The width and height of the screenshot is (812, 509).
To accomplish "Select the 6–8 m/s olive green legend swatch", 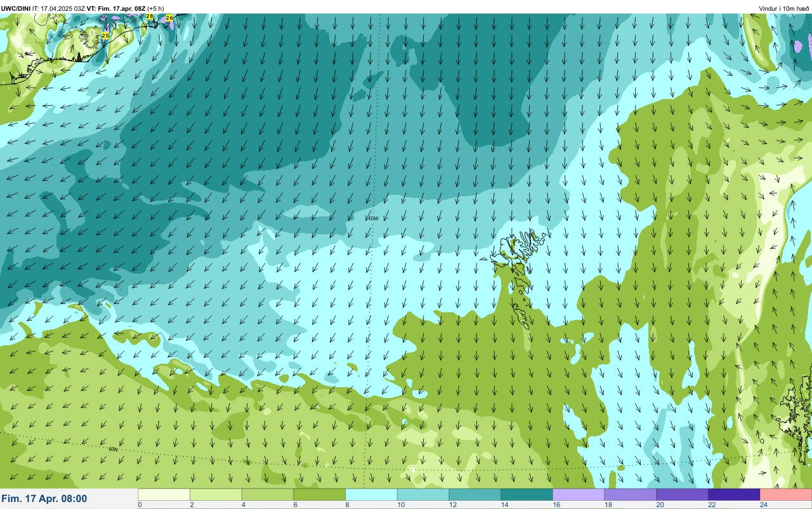I will point(320,494).
